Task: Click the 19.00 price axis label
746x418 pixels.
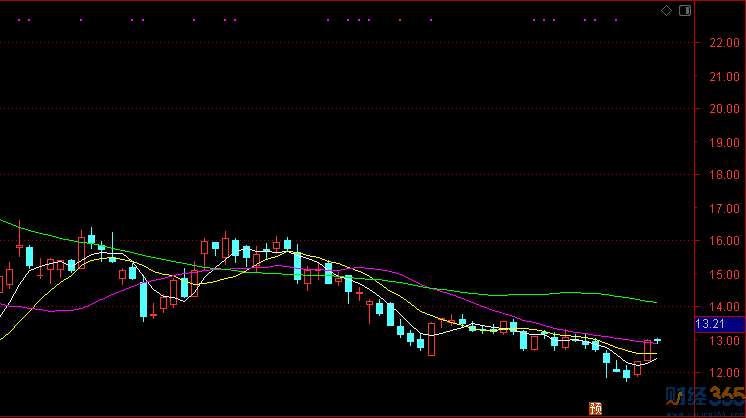Action: click(x=724, y=142)
